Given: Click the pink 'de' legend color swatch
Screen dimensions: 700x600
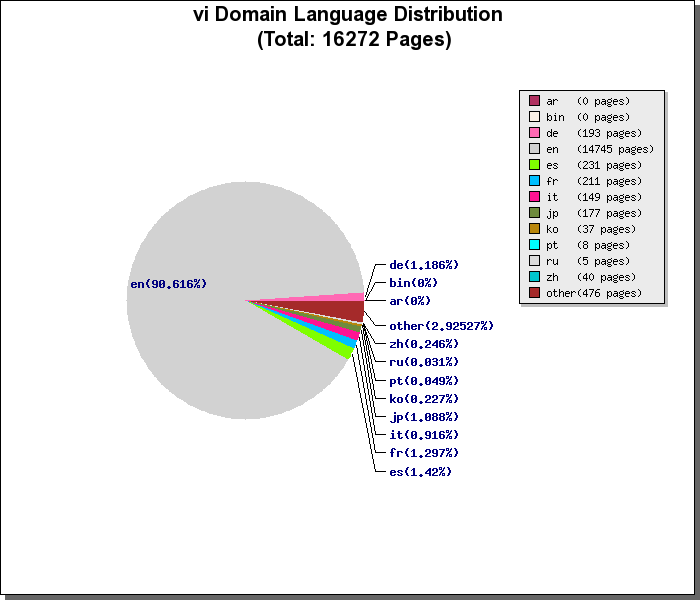Looking at the screenshot, I should [x=534, y=133].
